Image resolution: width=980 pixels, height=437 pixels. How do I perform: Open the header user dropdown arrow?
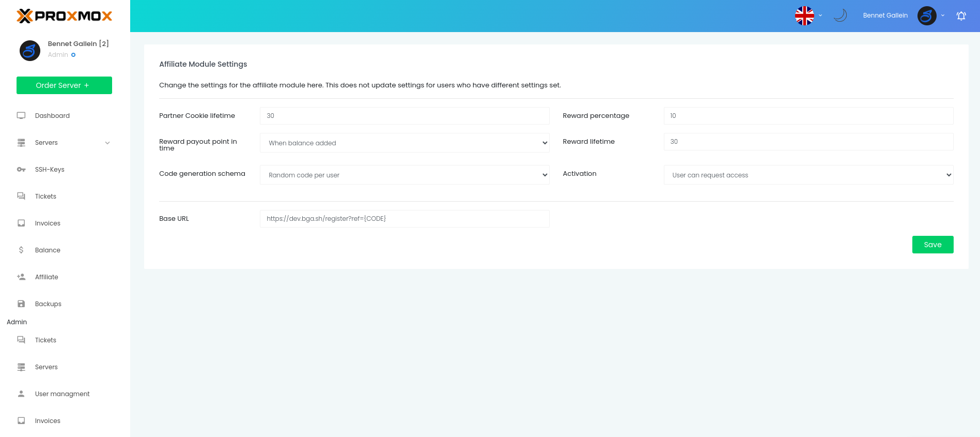pyautogui.click(x=943, y=16)
